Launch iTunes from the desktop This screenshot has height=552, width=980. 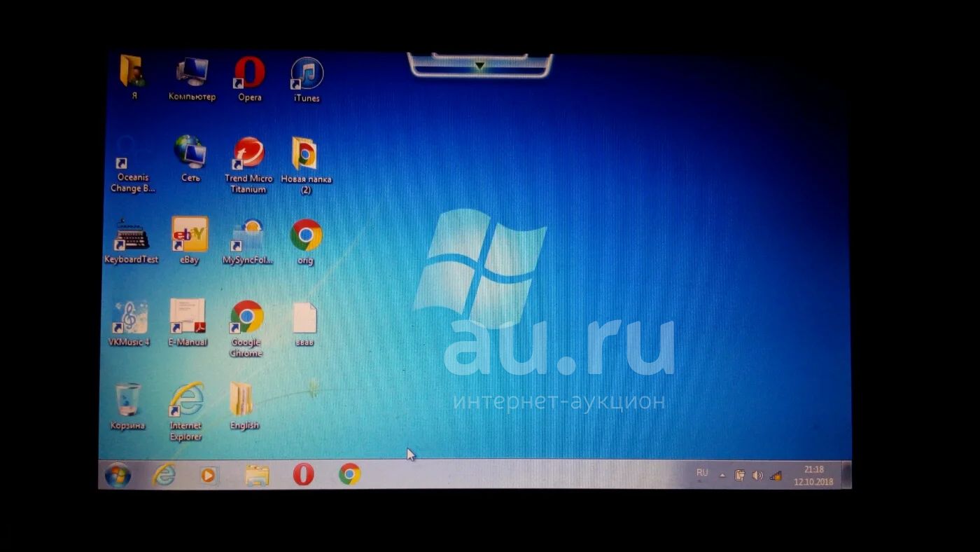[x=307, y=74]
